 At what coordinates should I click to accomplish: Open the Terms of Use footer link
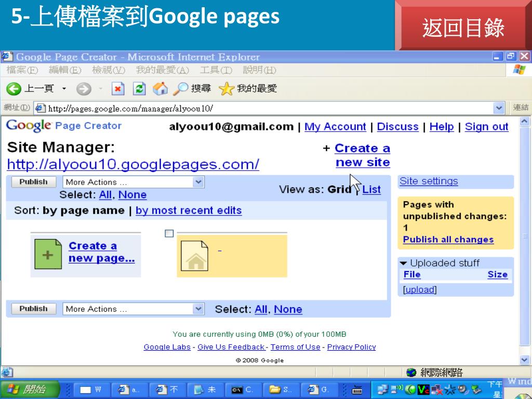point(296,347)
